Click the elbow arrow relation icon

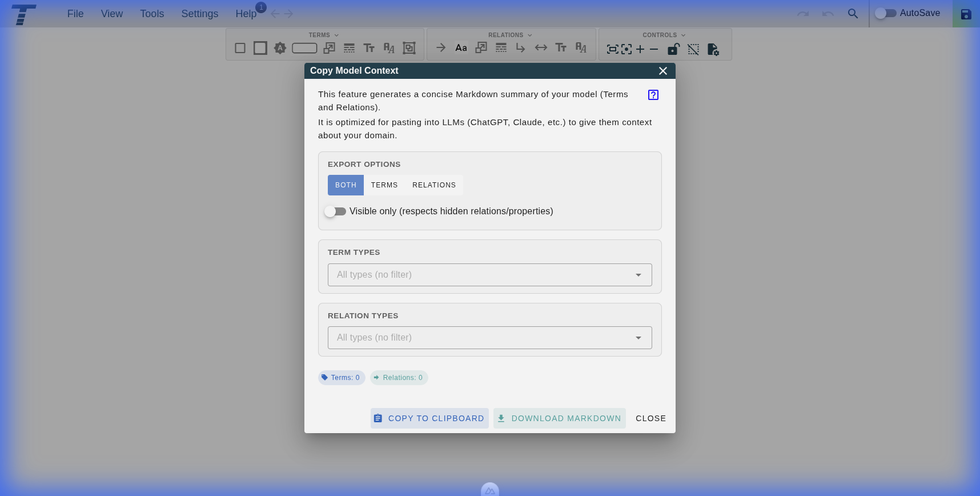(520, 48)
